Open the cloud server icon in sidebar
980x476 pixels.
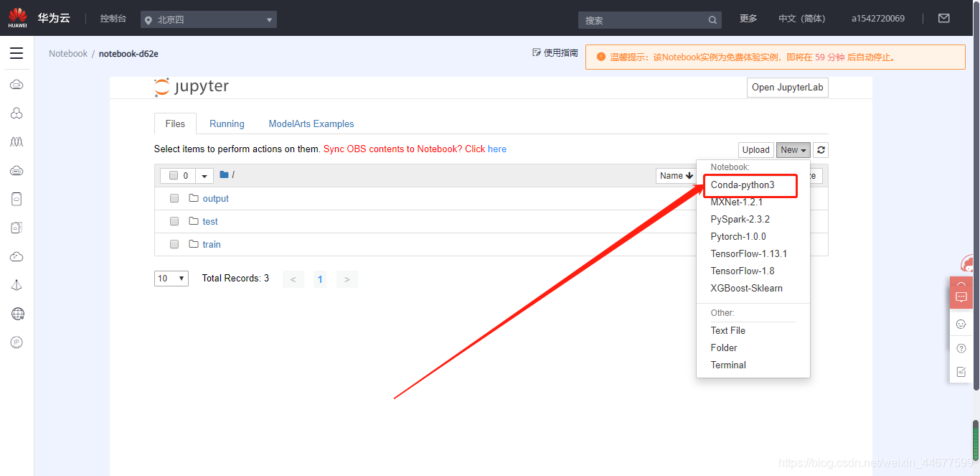click(x=17, y=85)
